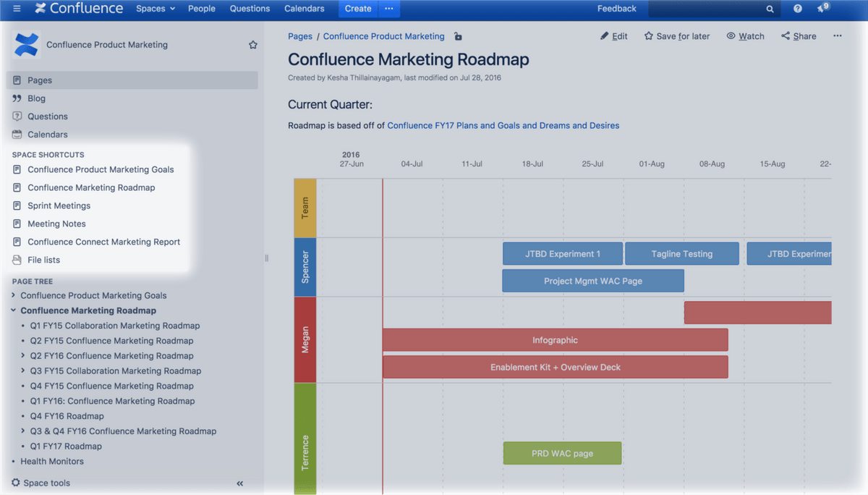Open the Meeting Notes shortcut
This screenshot has width=868, height=495.
[x=56, y=224]
